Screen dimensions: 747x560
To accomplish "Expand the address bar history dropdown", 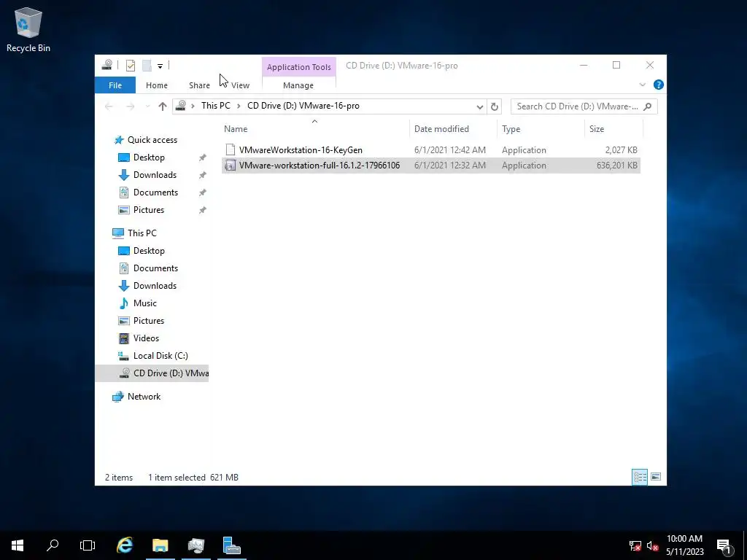I will 480,106.
